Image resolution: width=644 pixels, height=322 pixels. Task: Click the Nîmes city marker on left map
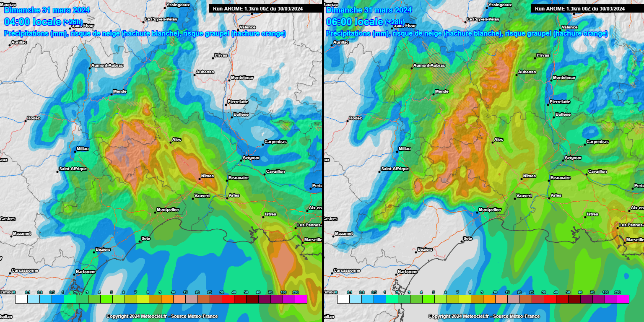pyautogui.click(x=199, y=179)
